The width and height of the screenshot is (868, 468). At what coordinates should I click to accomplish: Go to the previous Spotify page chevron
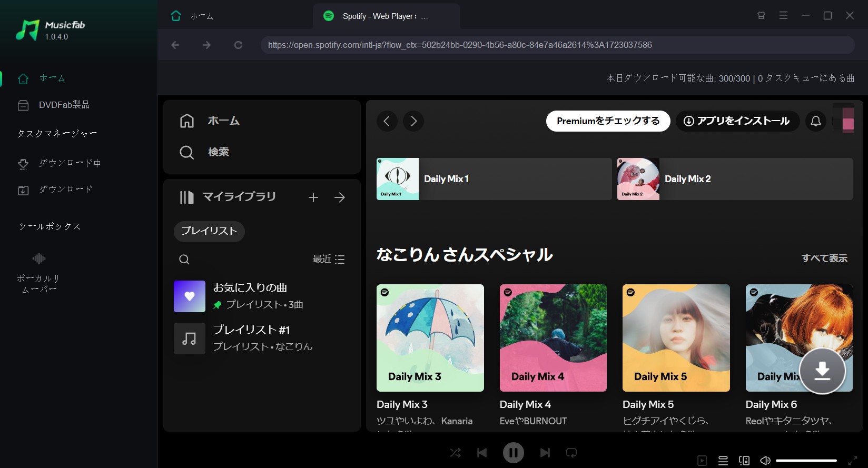tap(387, 121)
